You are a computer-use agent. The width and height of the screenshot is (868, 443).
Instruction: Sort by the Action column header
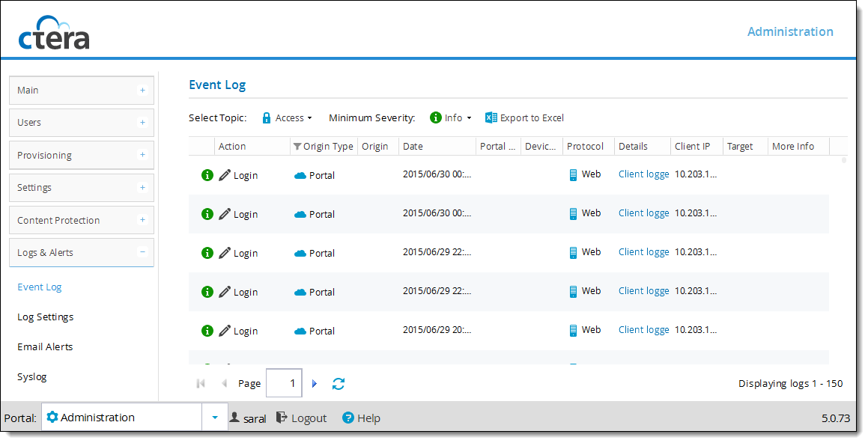[x=252, y=147]
